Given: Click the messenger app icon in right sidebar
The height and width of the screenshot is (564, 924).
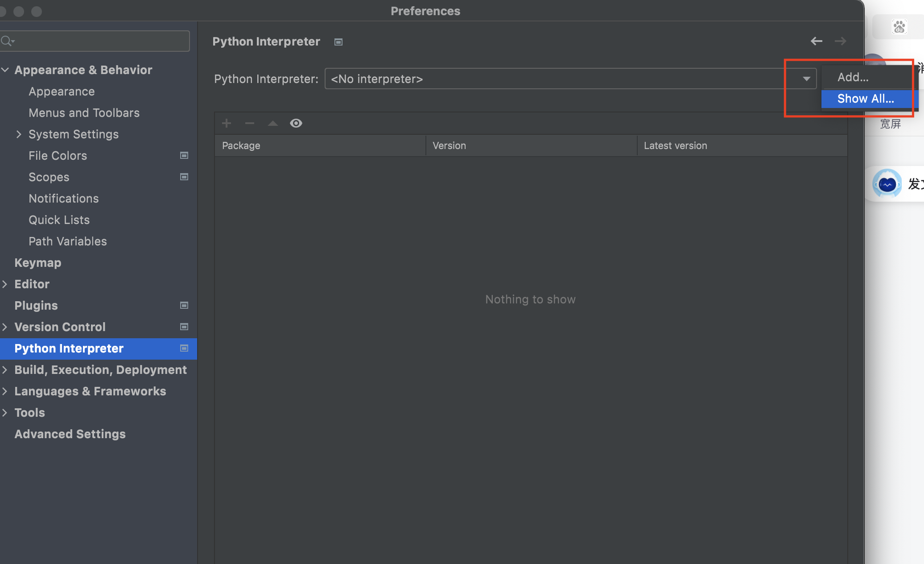Looking at the screenshot, I should pyautogui.click(x=887, y=183).
